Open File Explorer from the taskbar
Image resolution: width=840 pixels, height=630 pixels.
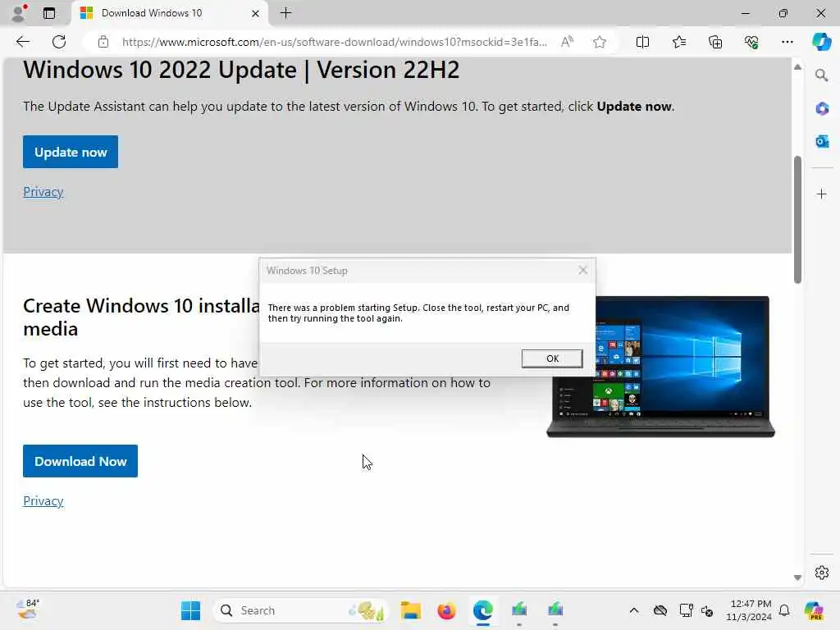tap(411, 610)
